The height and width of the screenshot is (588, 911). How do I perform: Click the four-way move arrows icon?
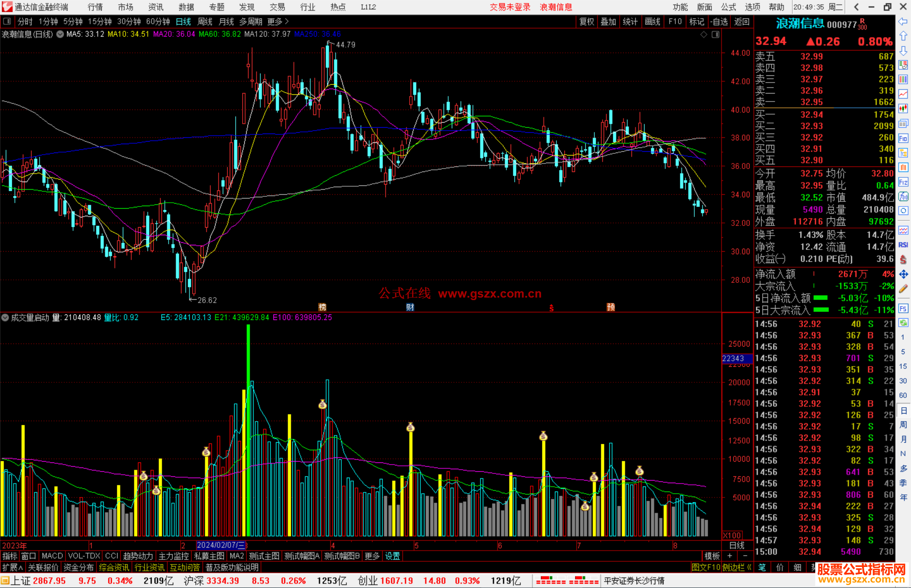[903, 274]
